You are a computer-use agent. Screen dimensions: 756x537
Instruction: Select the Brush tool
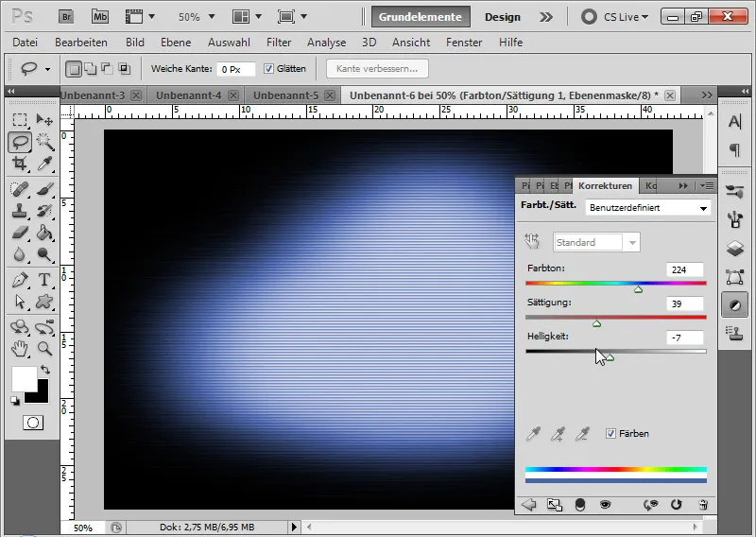coord(44,189)
